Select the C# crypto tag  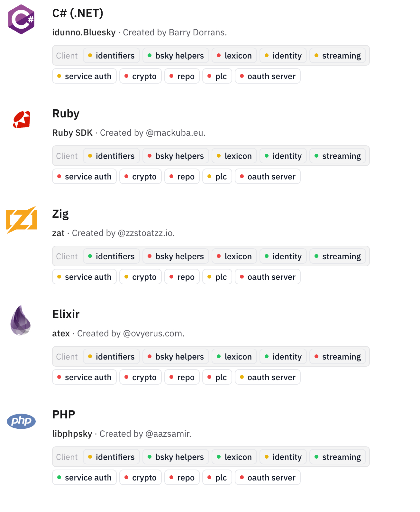[141, 76]
